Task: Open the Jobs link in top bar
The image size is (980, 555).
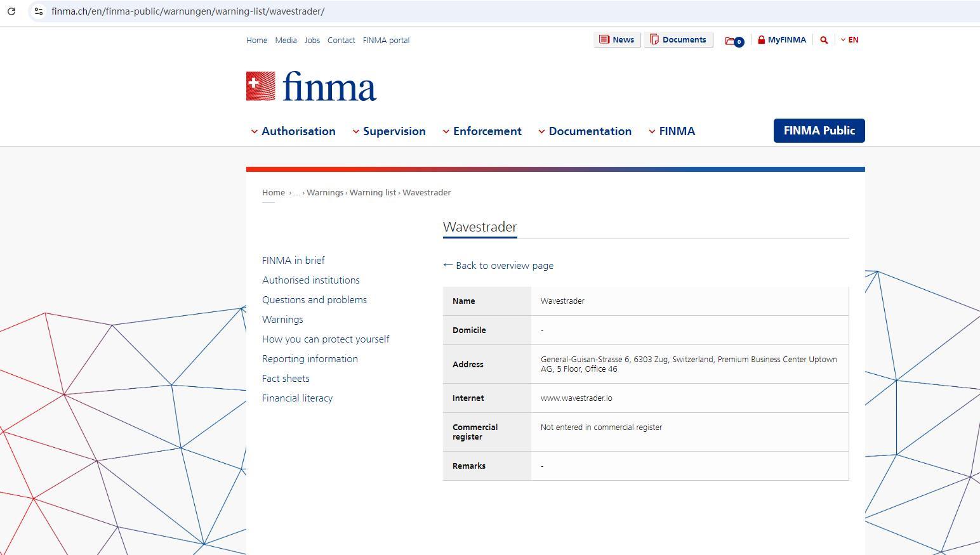Action: [312, 41]
